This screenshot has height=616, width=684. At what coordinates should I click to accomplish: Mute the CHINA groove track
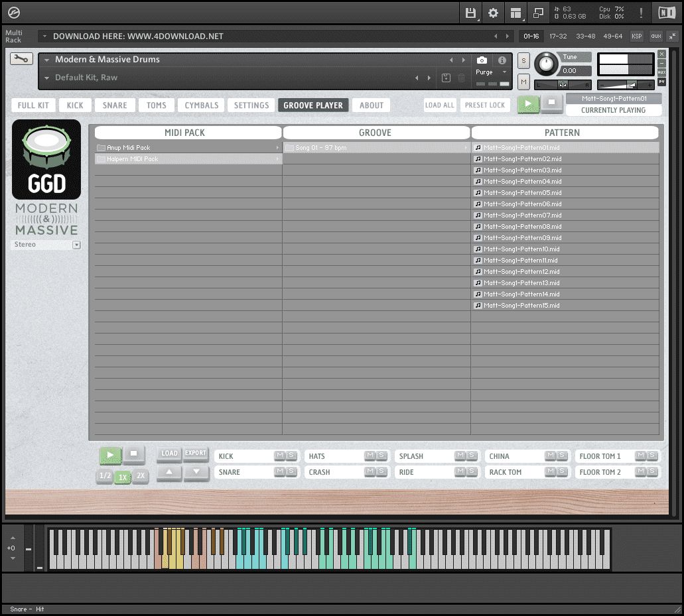tap(551, 456)
